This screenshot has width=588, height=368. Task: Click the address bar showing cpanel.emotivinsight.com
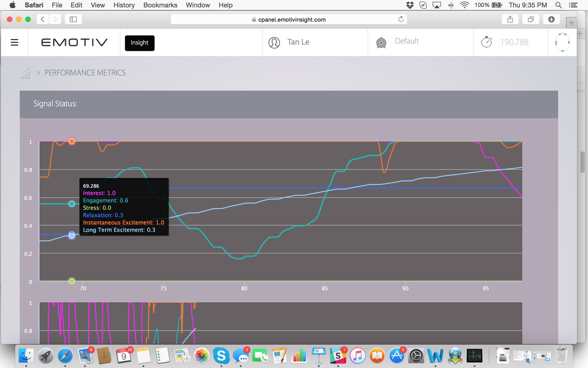point(292,19)
